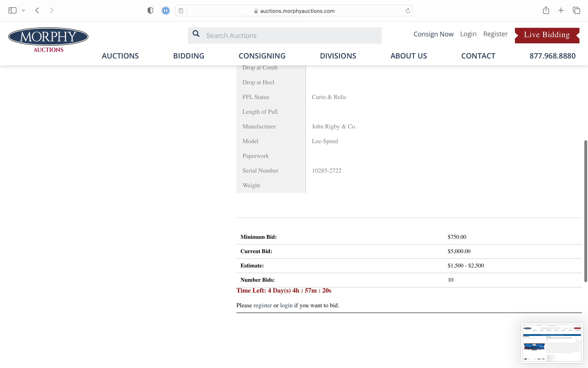
Task: Select the serial number 10285-2722
Action: [x=326, y=171]
